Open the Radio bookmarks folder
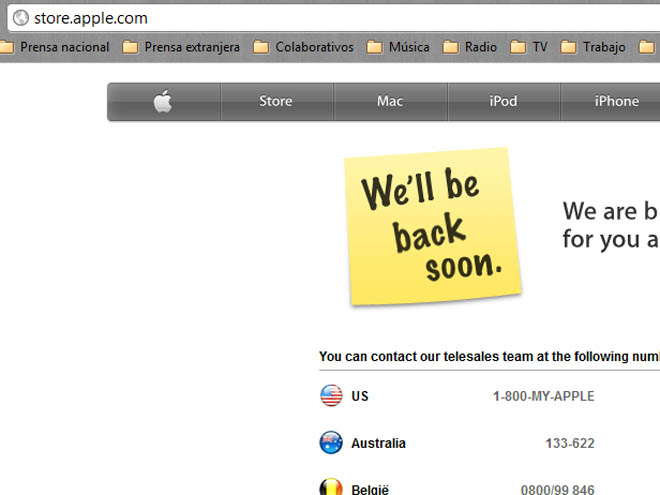Screen dimensions: 660x495 (x=470, y=47)
